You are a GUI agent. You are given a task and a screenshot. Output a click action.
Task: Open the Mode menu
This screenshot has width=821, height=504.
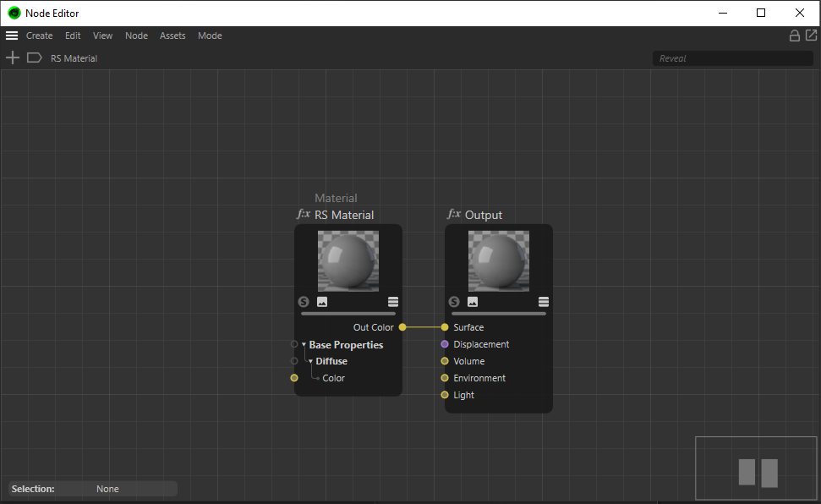click(x=210, y=36)
